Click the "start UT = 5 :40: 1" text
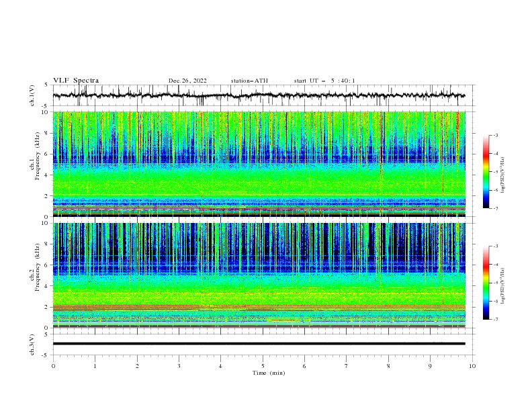The image size is (532, 411). [x=324, y=81]
